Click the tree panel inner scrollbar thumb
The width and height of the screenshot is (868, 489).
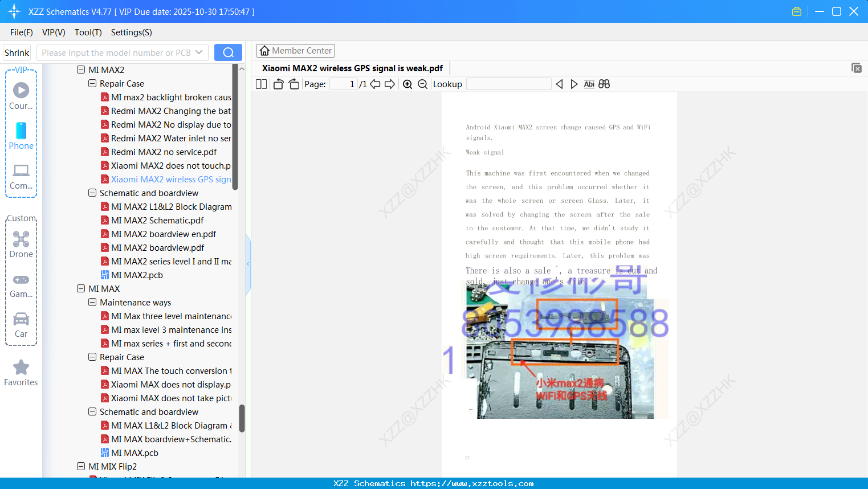tap(235, 127)
